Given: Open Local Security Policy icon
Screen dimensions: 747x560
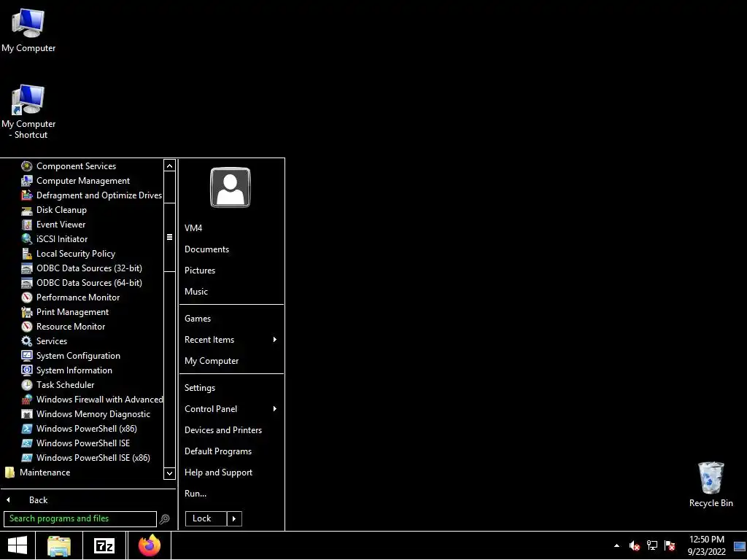Looking at the screenshot, I should [27, 254].
